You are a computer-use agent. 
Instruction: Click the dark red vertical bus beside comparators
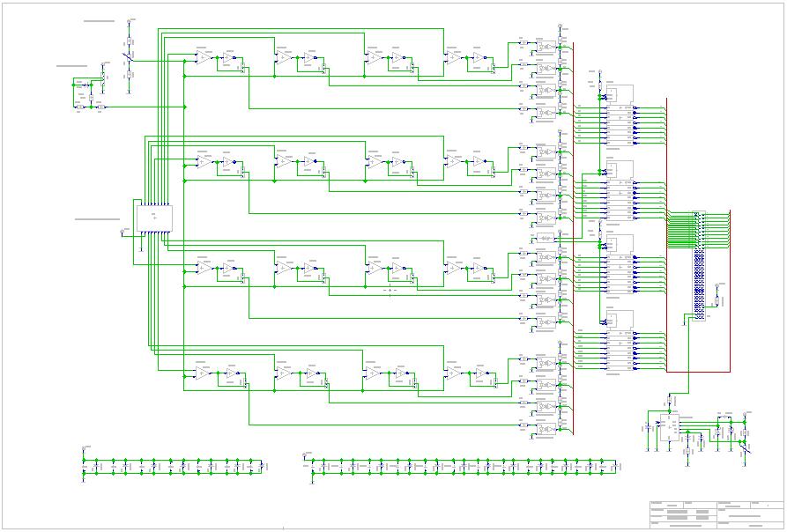point(573,238)
